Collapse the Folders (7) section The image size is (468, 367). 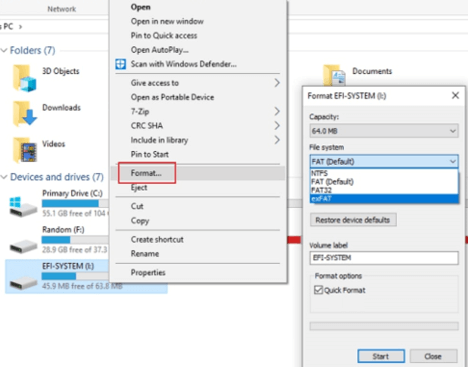[4, 50]
